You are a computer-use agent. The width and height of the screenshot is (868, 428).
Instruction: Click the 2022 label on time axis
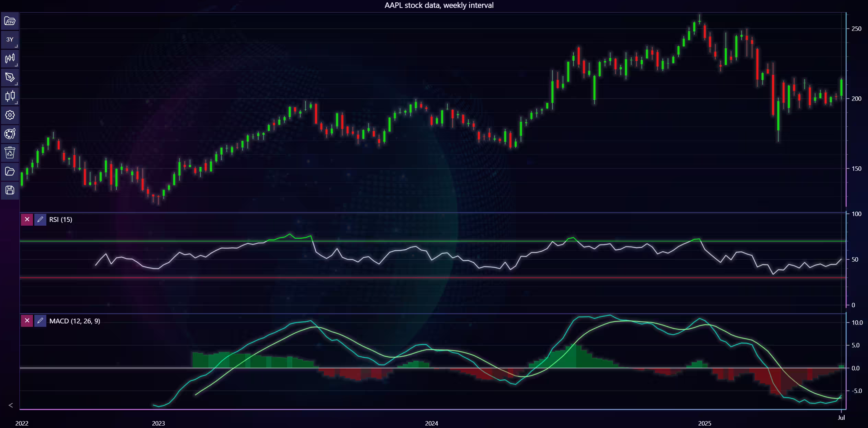tap(22, 424)
